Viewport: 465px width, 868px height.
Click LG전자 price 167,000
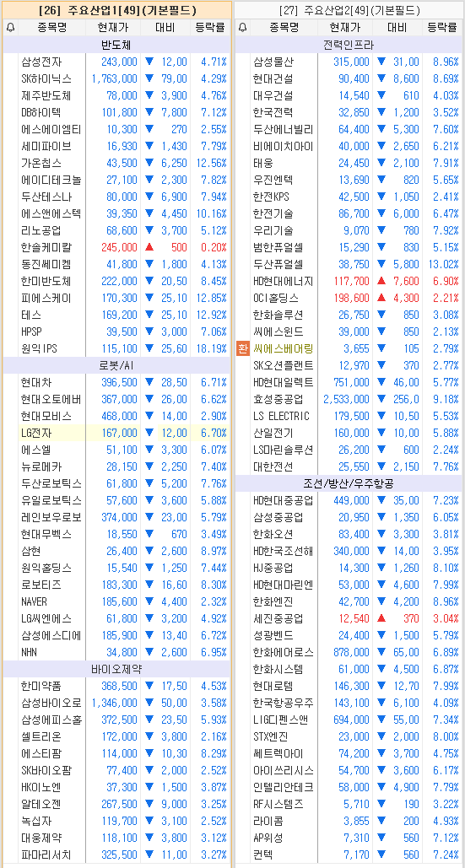click(x=119, y=433)
